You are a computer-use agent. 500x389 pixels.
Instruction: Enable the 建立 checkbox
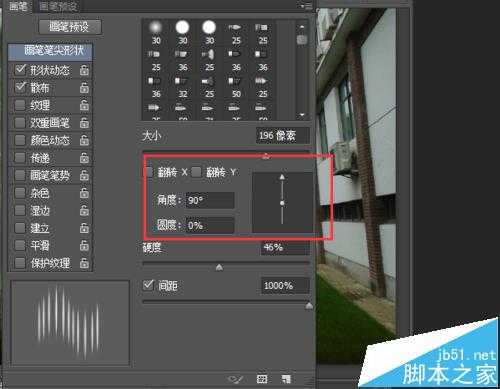(x=20, y=228)
